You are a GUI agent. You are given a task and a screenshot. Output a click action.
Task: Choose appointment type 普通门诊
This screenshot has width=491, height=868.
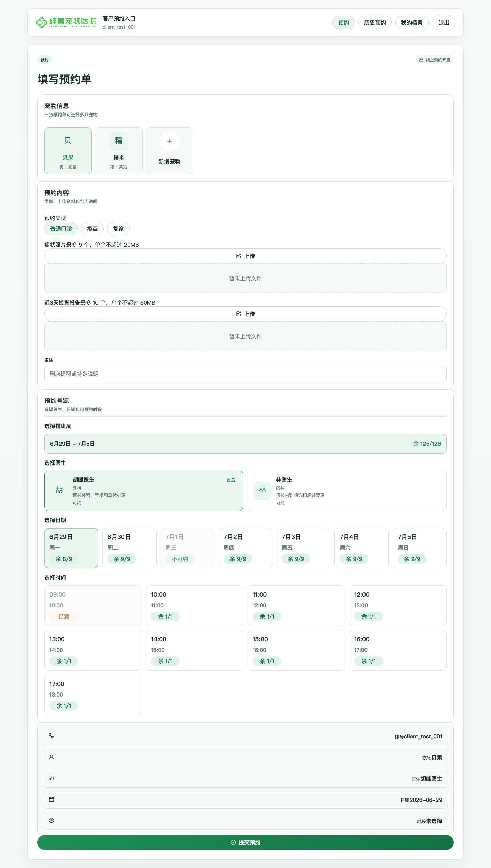[61, 229]
